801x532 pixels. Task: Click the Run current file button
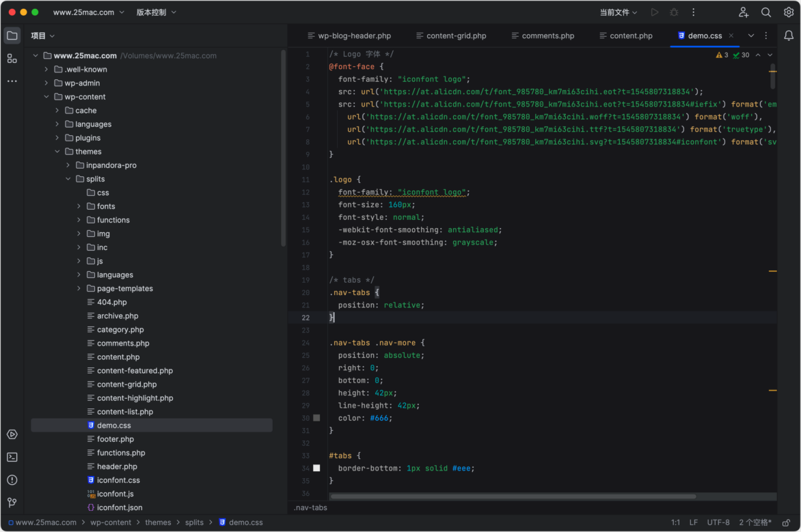[654, 12]
